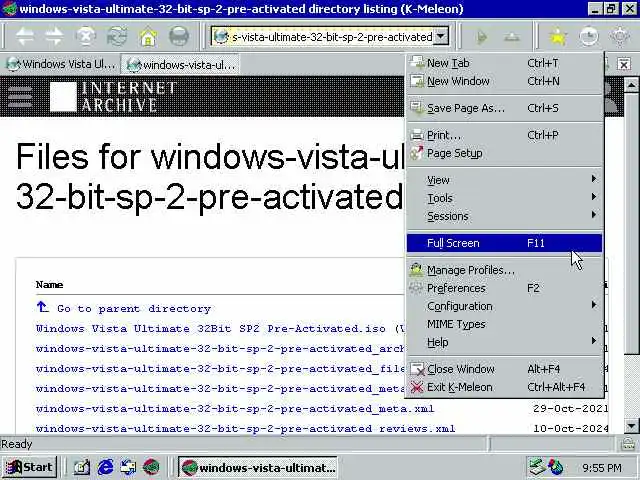640x480 pixels.
Task: Choose Save Page As from menu
Action: click(x=504, y=108)
